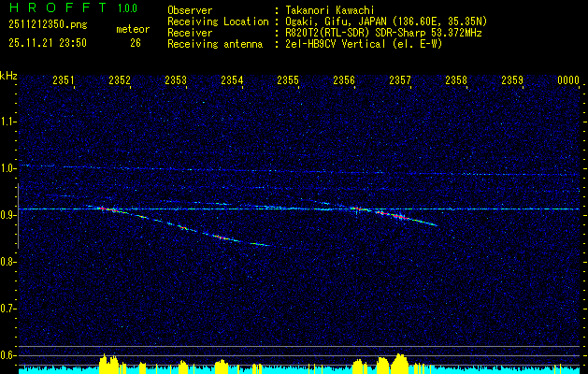Click the timestamp 25.11.21 23:50
The height and width of the screenshot is (374, 588).
(48, 43)
